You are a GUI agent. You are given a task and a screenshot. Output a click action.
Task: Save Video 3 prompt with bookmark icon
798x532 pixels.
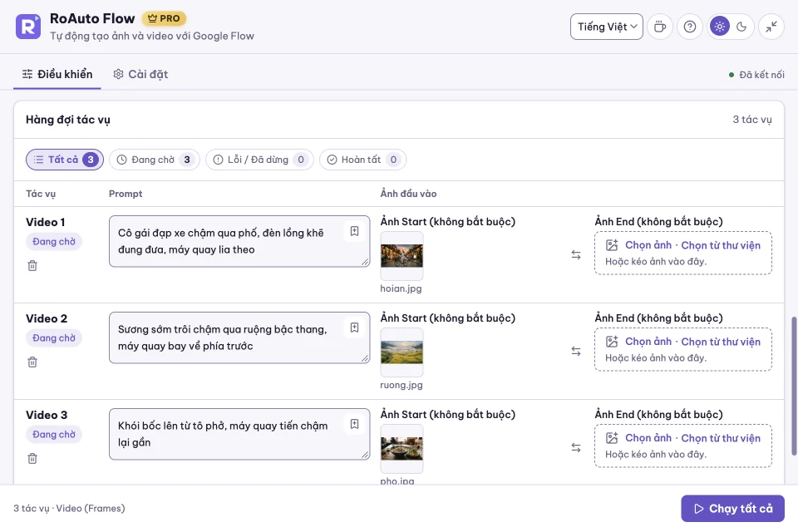355,424
